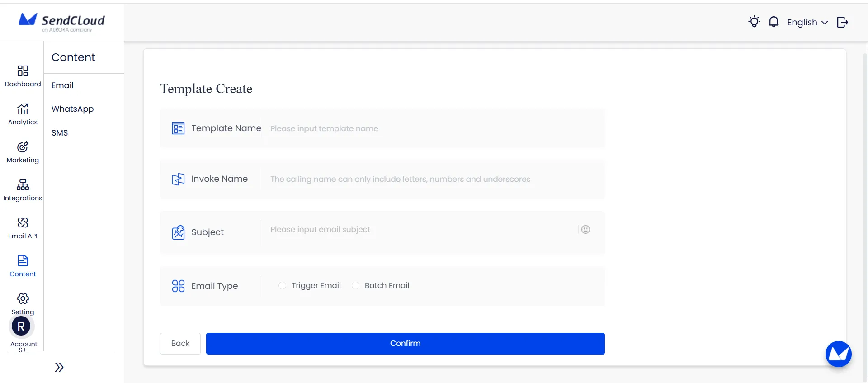Insert emoji in the subject field
Viewport: 868px width, 383px height.
[585, 230]
